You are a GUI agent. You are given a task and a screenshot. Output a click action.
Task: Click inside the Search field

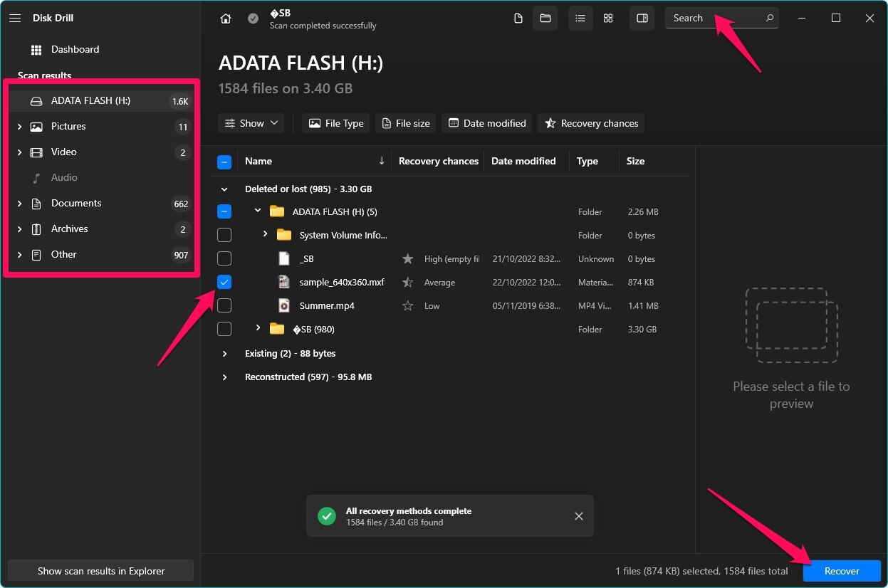[x=721, y=18]
